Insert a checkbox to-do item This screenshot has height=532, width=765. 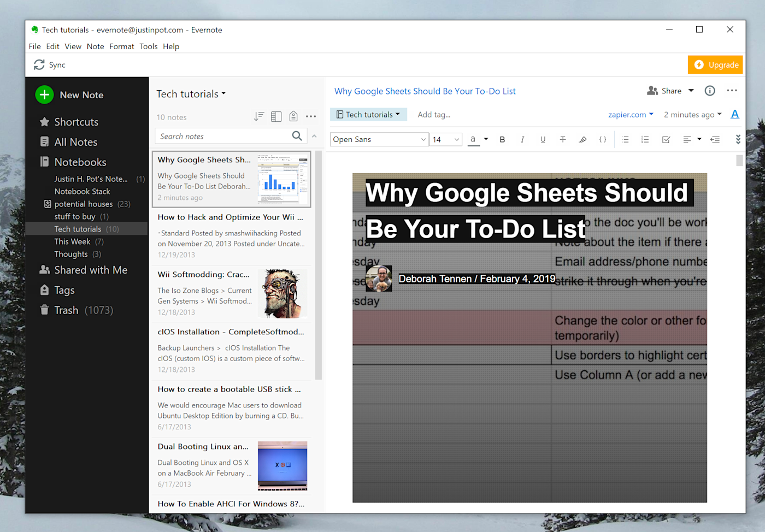[666, 140]
